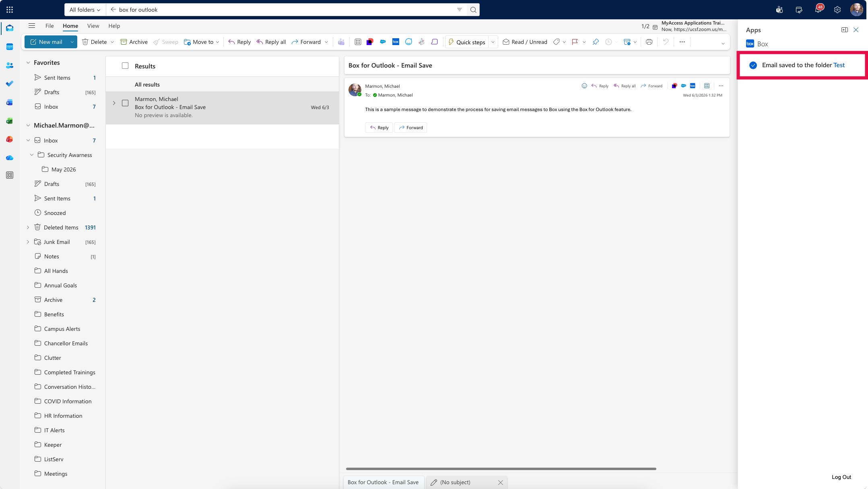Open the Microsoft 365 app launcher grid
The height and width of the screenshot is (489, 868).
(x=10, y=10)
